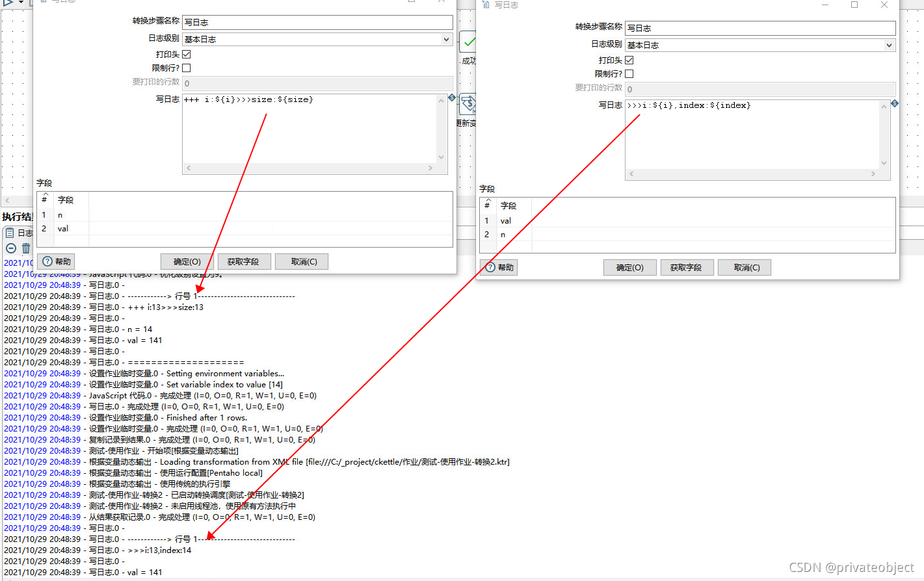Click log line 'Set variable index to value [14]'
924x581 pixels.
click(224, 385)
